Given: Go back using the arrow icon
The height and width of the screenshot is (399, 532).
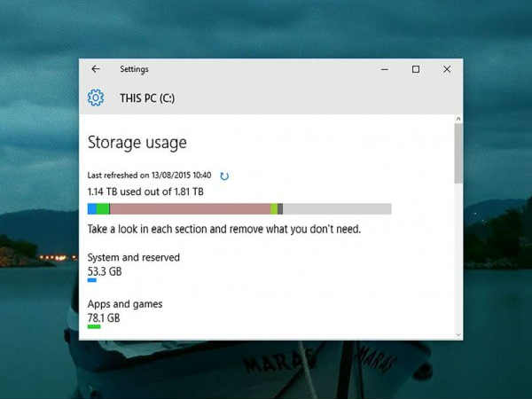Looking at the screenshot, I should click(x=96, y=69).
